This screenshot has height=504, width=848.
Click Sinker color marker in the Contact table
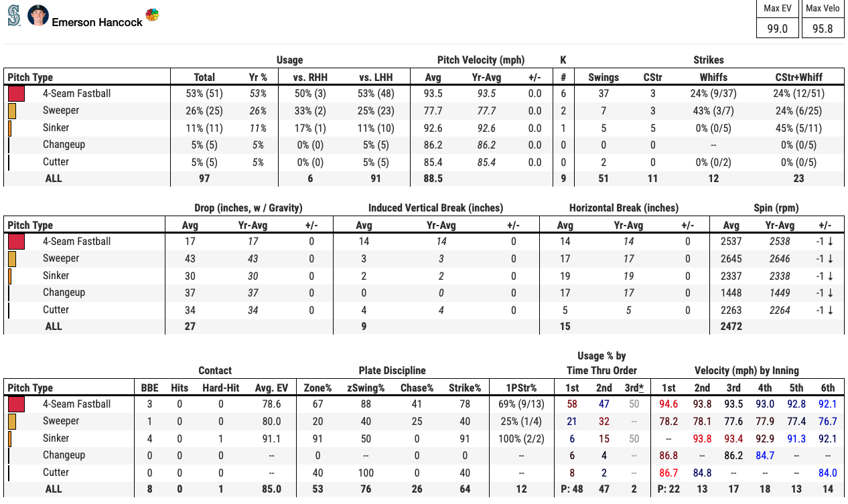tap(9, 438)
